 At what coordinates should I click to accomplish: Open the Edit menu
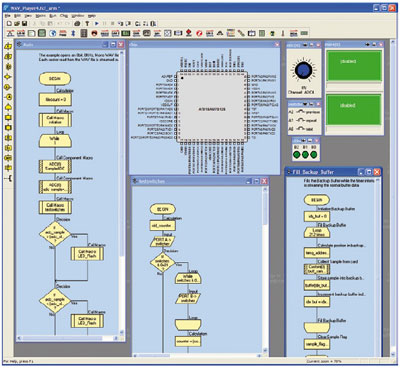pyautogui.click(x=18, y=16)
